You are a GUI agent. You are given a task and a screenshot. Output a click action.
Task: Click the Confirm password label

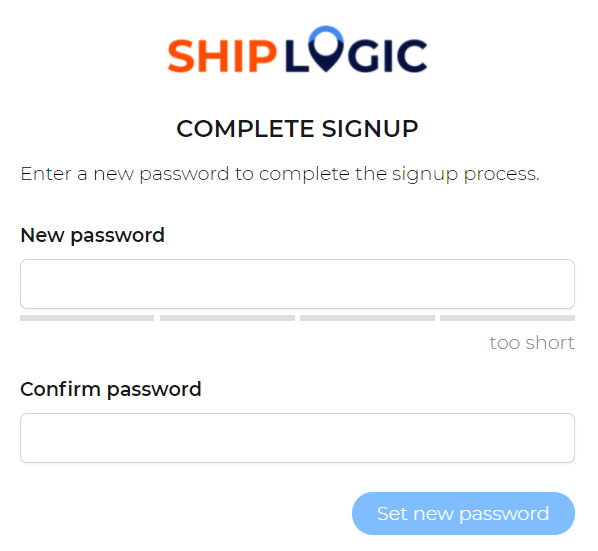tap(111, 389)
